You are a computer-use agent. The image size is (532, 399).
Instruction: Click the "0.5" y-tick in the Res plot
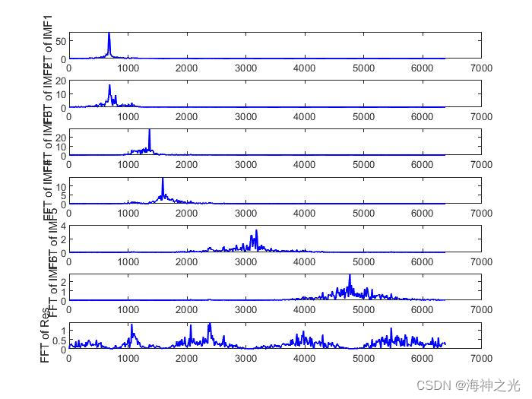(x=59, y=340)
